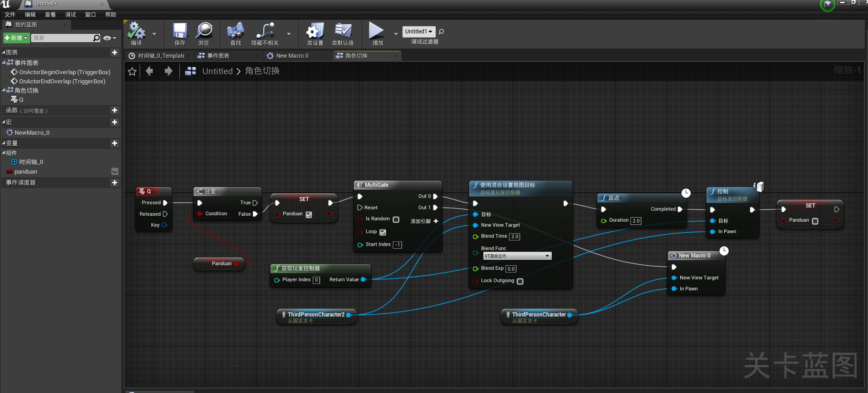868x393 pixels.
Task: Toggle the Loop checkbox on MultiGate node
Action: point(383,232)
